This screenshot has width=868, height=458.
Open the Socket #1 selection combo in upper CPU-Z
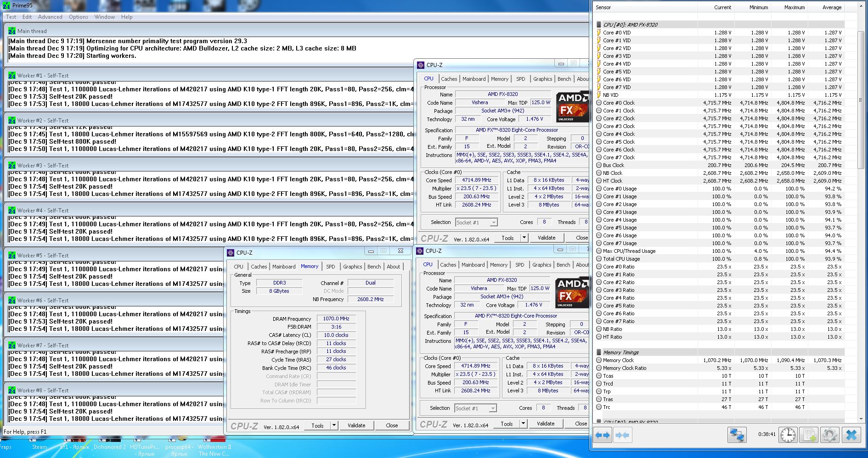476,223
